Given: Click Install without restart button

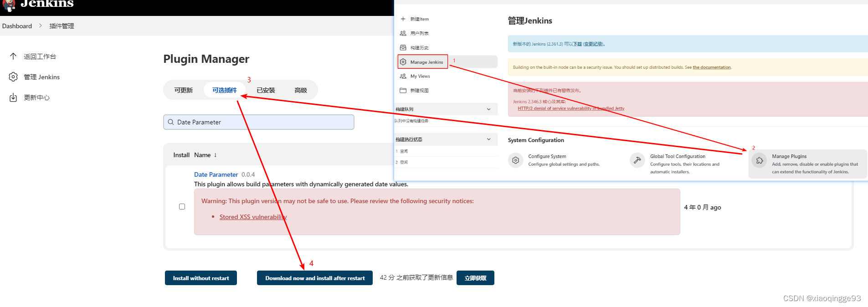Looking at the screenshot, I should pyautogui.click(x=201, y=278).
